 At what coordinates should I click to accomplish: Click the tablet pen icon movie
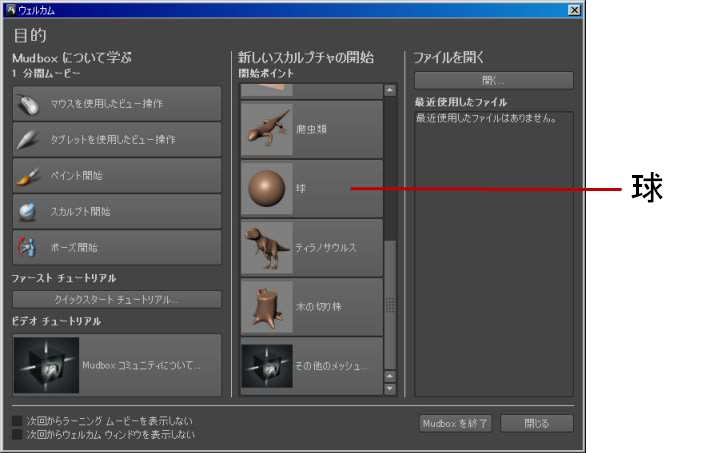[x=28, y=140]
